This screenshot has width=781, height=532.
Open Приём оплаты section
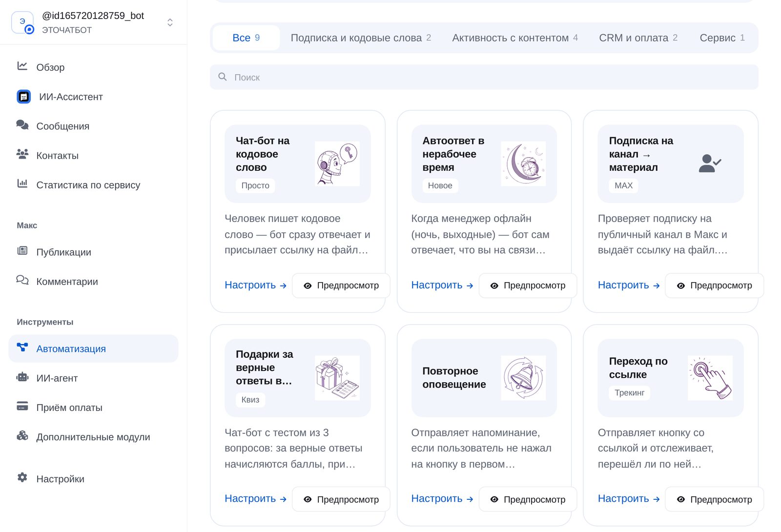pos(93,407)
